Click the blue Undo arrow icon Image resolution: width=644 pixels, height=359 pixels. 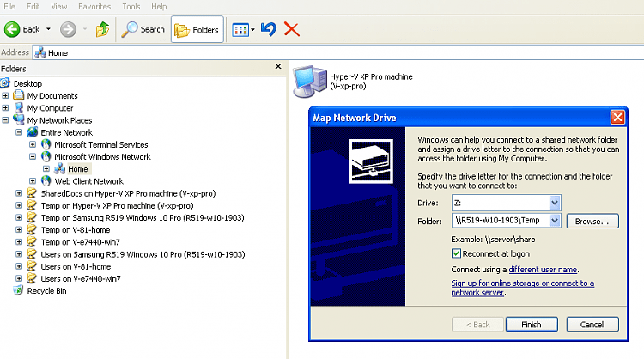point(269,29)
